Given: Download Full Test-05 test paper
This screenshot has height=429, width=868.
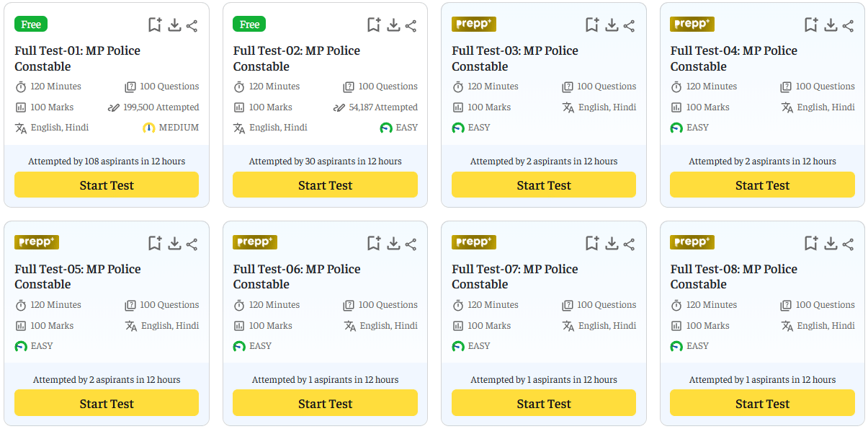Looking at the screenshot, I should pos(174,243).
